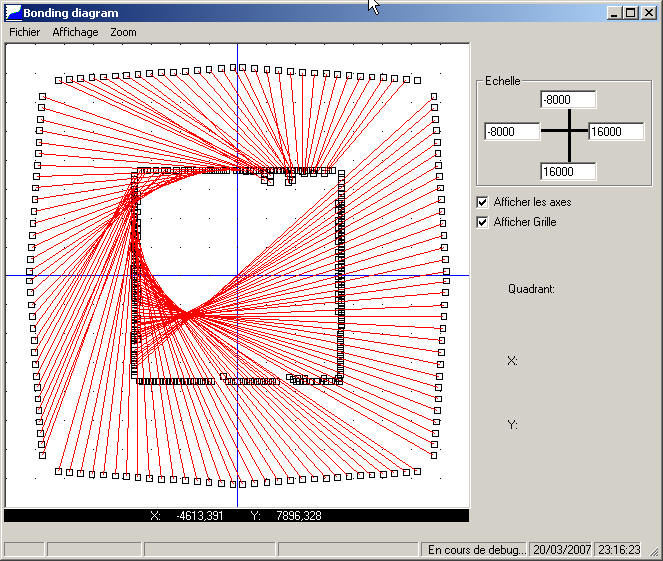Open the Affichage menu
The height and width of the screenshot is (561, 663).
tap(75, 32)
